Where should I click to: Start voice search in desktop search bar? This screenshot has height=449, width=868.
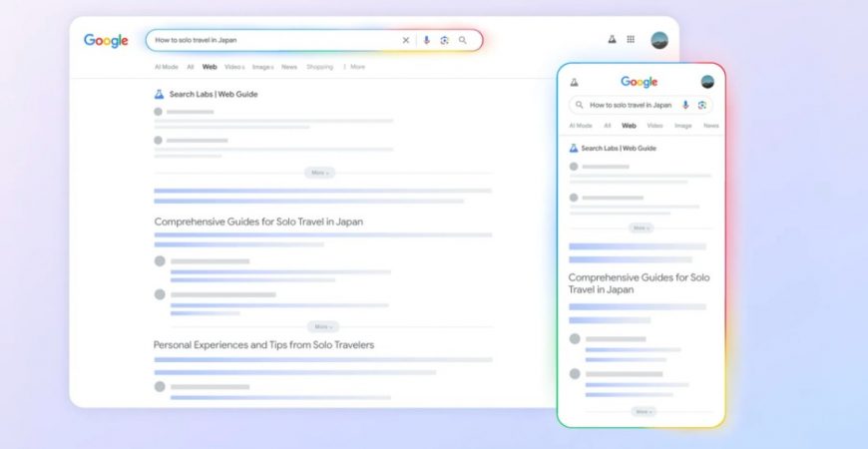tap(426, 41)
